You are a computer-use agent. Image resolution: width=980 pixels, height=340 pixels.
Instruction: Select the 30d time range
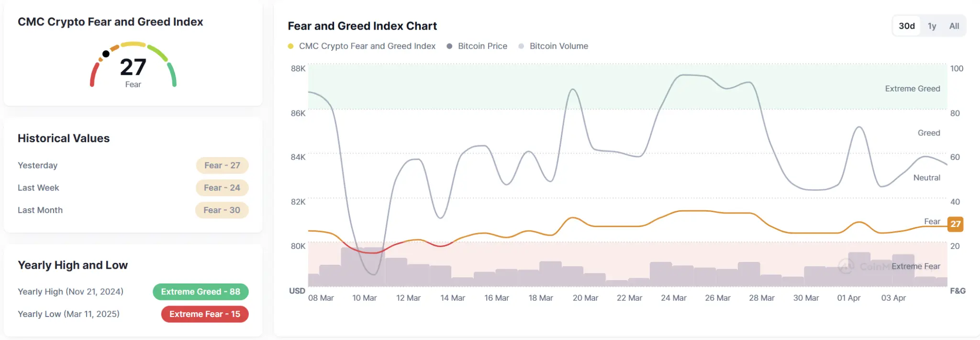(906, 26)
